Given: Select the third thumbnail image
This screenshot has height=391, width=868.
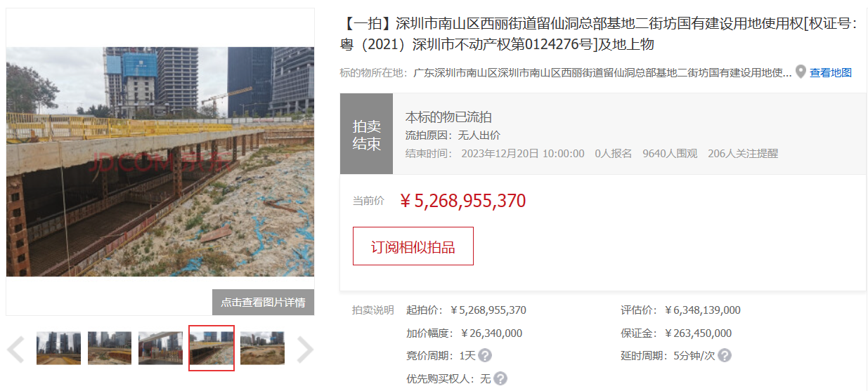Looking at the screenshot, I should tap(160, 348).
